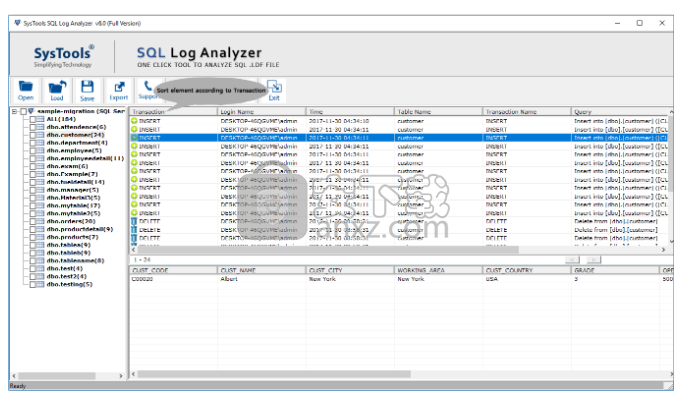Screen dimensions: 691x403
Task: Check the dbo.employee(5) checkbox
Action: pyautogui.click(x=33, y=151)
